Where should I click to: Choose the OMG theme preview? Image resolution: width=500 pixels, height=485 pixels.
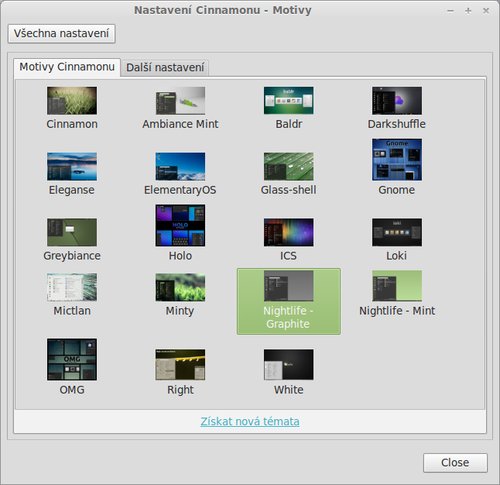[x=72, y=359]
